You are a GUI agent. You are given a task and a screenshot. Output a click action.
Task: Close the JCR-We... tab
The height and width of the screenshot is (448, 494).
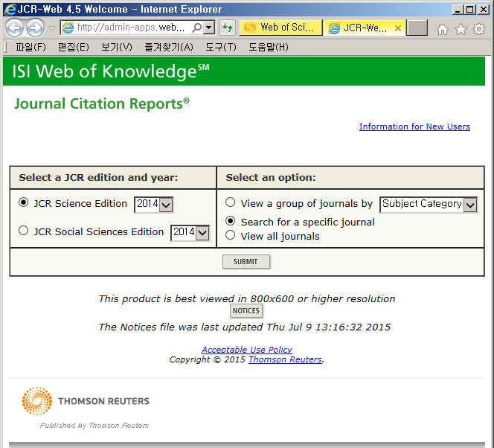tap(398, 28)
